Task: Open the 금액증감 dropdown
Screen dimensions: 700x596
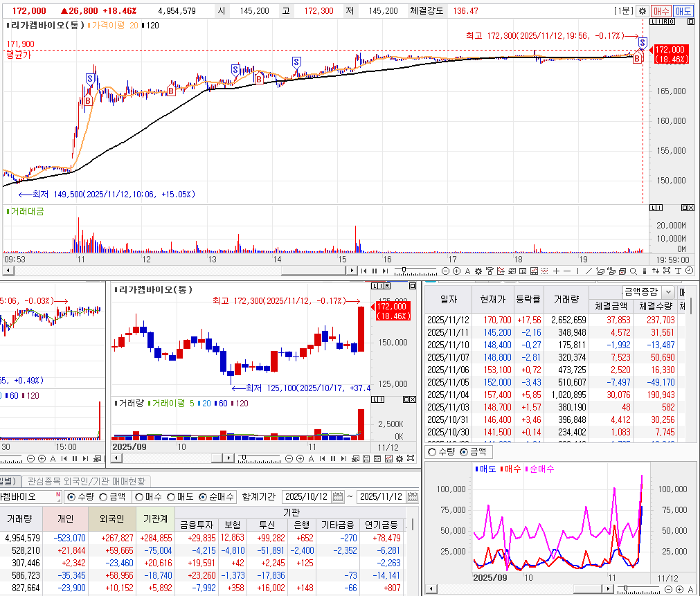Action: [x=668, y=292]
